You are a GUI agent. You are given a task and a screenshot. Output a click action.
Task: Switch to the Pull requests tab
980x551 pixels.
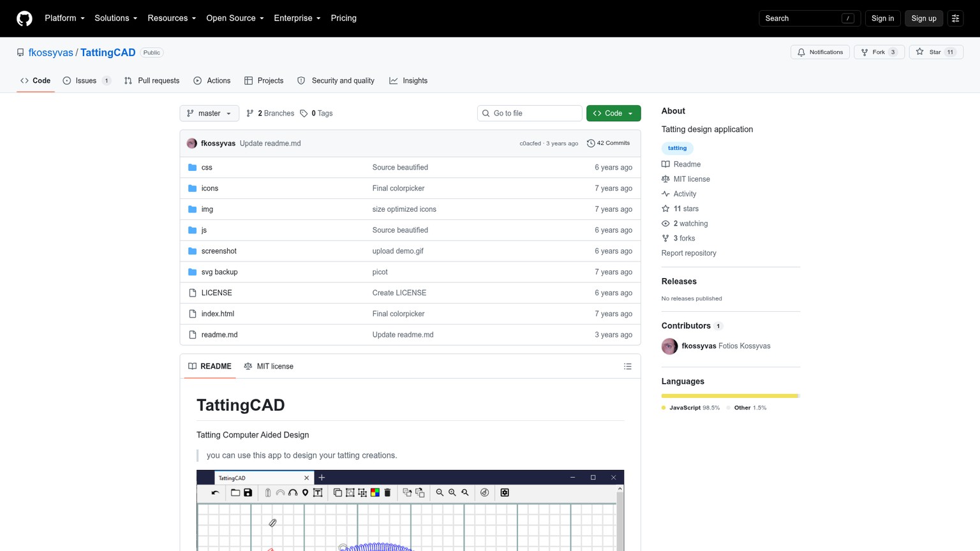pyautogui.click(x=152, y=81)
